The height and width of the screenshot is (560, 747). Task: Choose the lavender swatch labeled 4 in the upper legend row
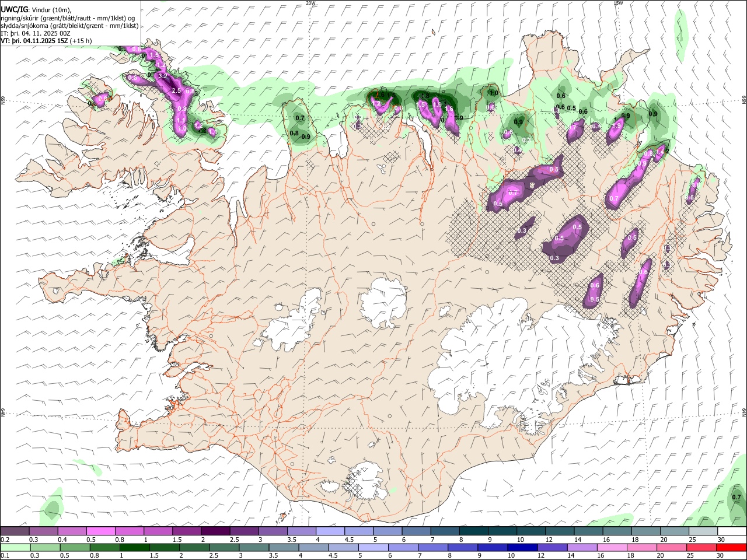point(329,531)
